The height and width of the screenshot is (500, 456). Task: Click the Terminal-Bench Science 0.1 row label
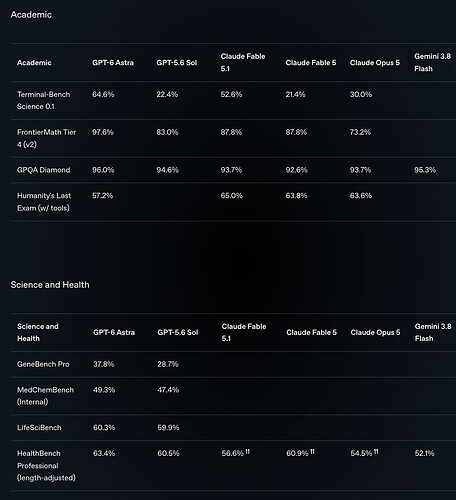click(x=44, y=100)
